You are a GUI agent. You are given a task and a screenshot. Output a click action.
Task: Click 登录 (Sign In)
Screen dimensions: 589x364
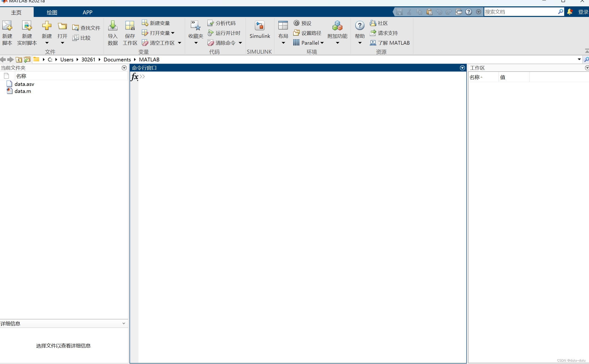583,12
